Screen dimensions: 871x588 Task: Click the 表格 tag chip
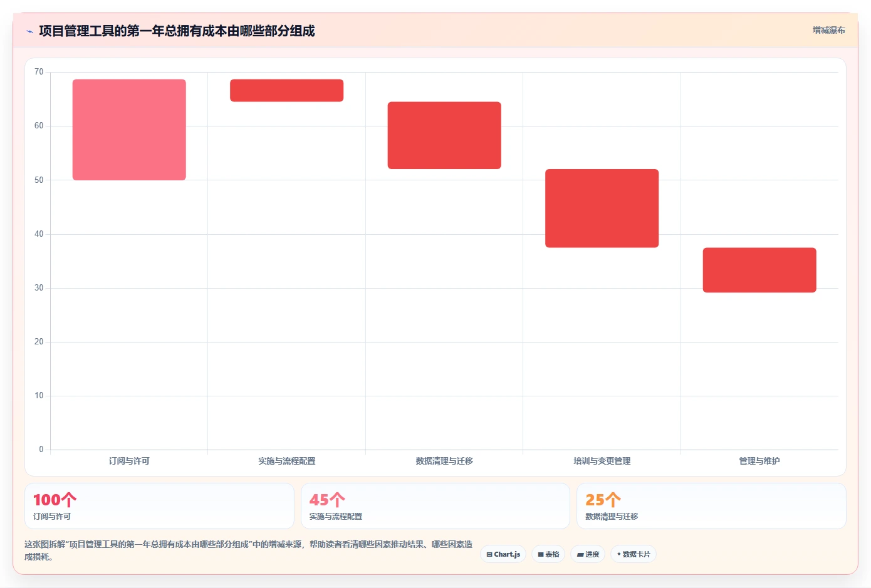548,554
